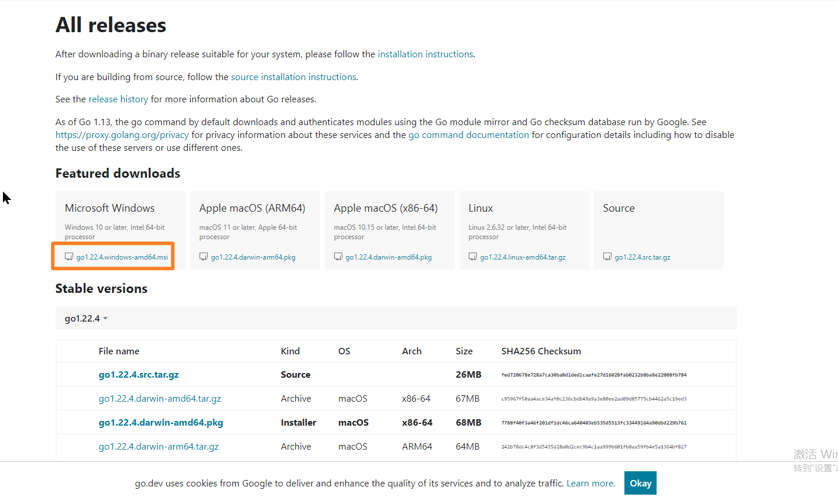Click go1.22.4.darwin-amd64.pkg in the table
Image resolution: width=838 pixels, height=504 pixels.
(161, 422)
